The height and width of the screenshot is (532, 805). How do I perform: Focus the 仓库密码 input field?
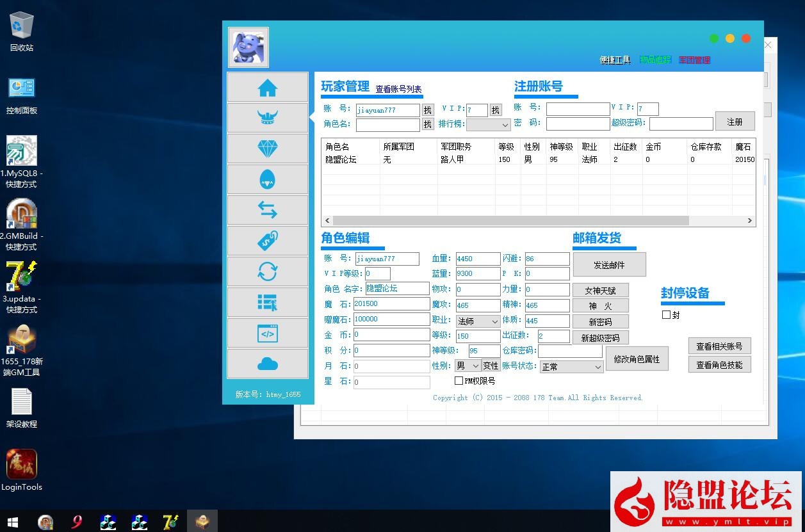570,351
